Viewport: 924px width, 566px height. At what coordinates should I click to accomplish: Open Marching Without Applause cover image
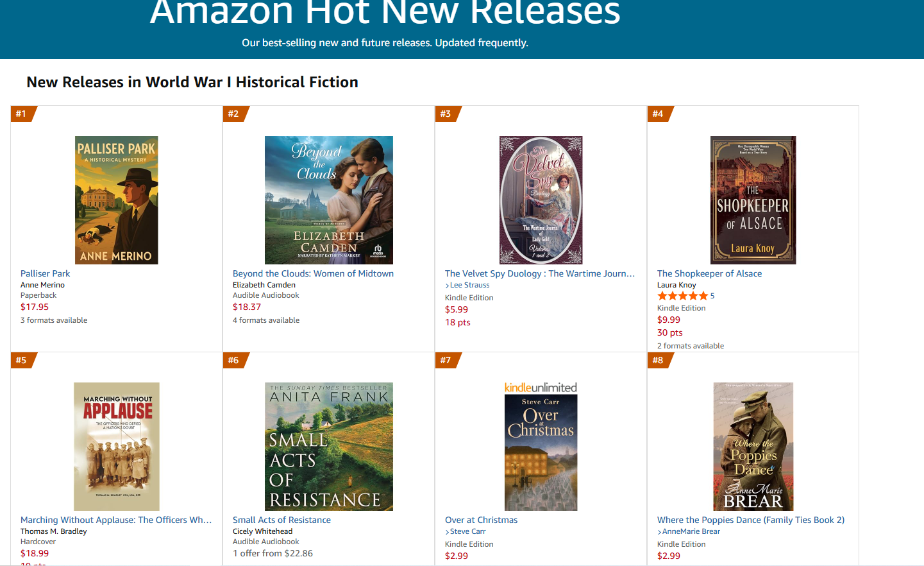click(116, 446)
